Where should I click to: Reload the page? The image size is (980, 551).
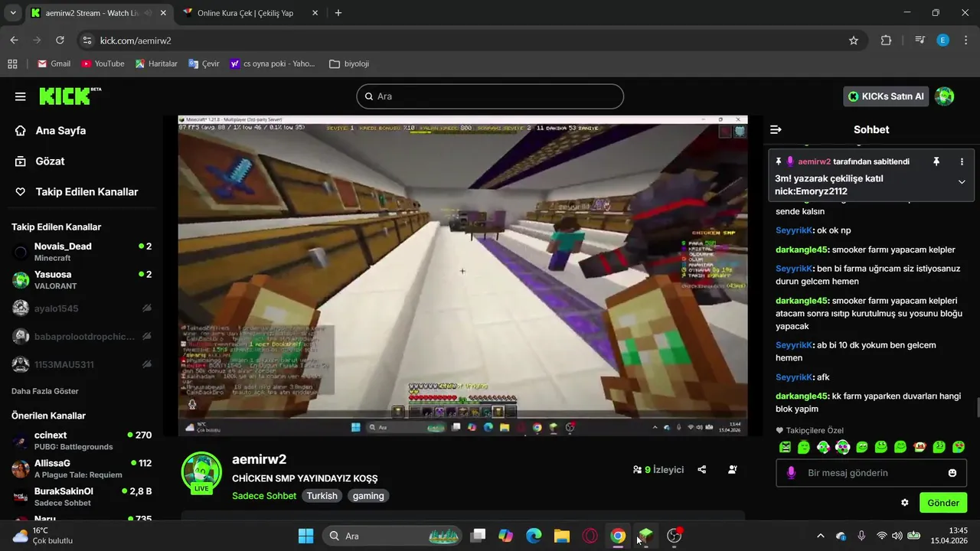60,41
